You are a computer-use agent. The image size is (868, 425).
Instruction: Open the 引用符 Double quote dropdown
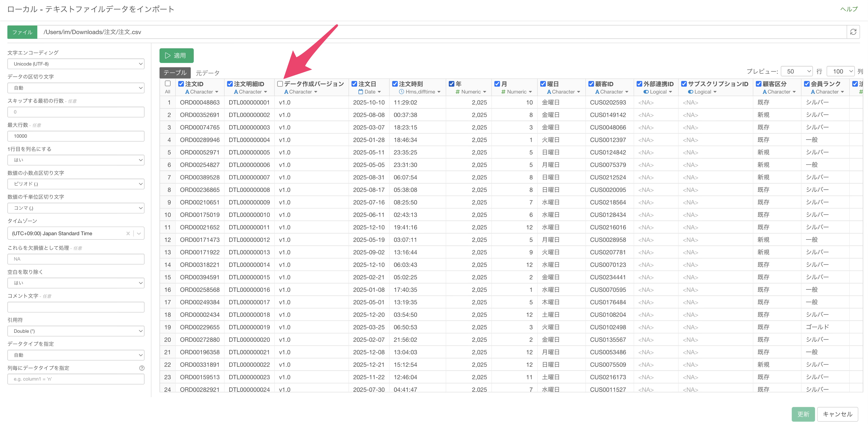coord(76,331)
